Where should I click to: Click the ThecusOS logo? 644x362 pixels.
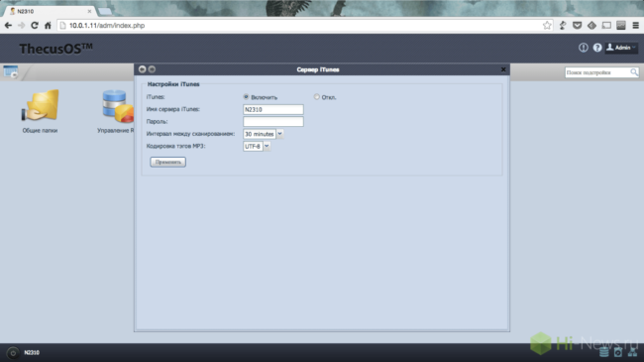coord(55,49)
